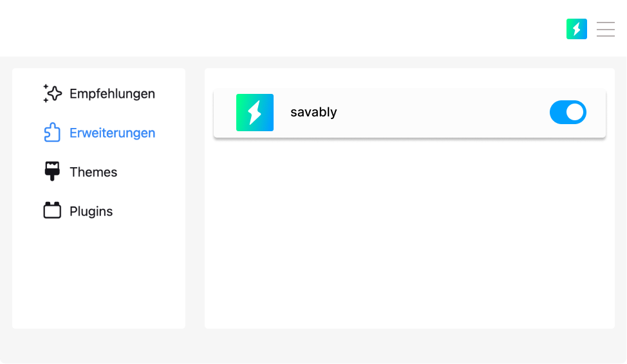Open the Plugins plug icon
This screenshot has height=364, width=627.
click(x=52, y=210)
